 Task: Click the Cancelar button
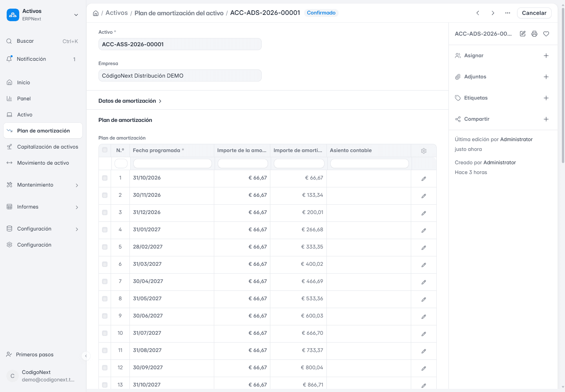(534, 13)
